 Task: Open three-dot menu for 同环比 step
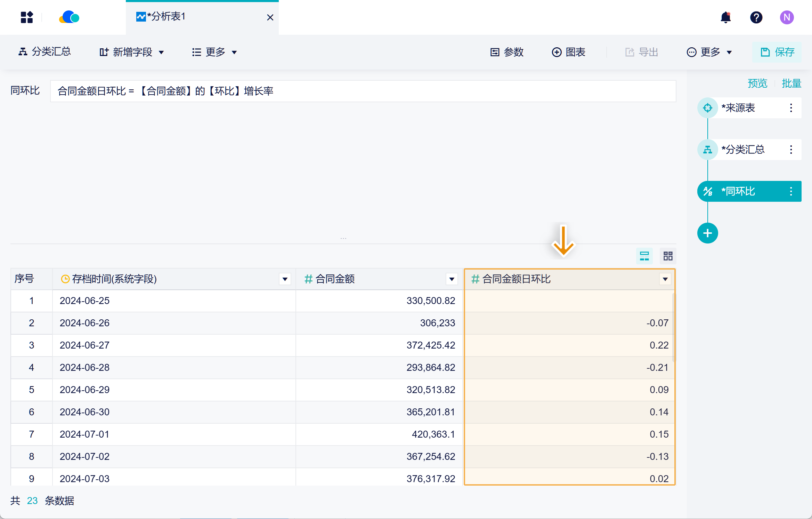pyautogui.click(x=791, y=191)
